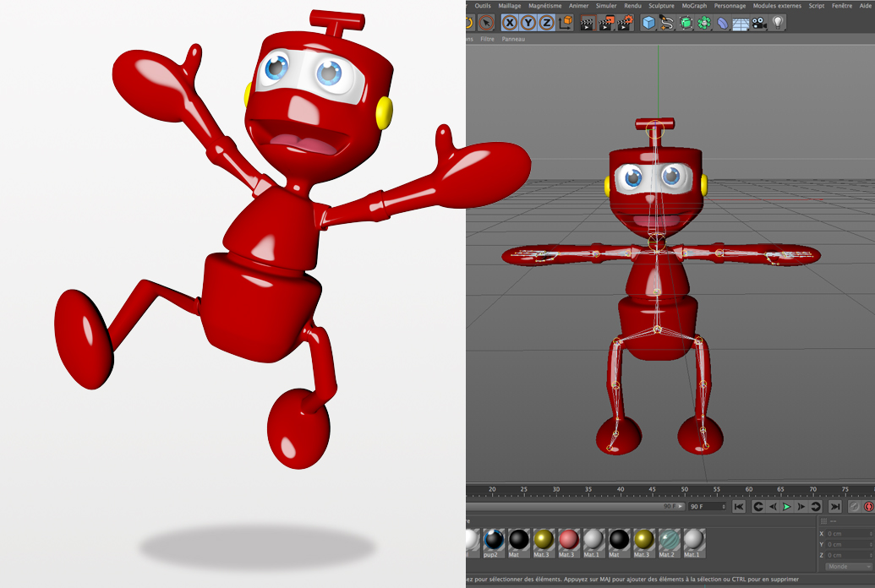Click the Floor environment icon
This screenshot has width=875, height=588.
(741, 24)
